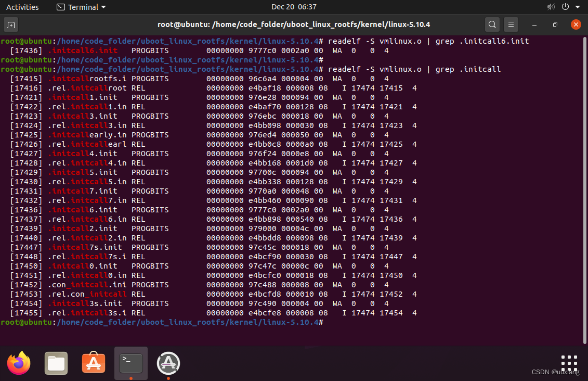
Task: Click '.initcall7s.init' section name
Action: pos(85,248)
